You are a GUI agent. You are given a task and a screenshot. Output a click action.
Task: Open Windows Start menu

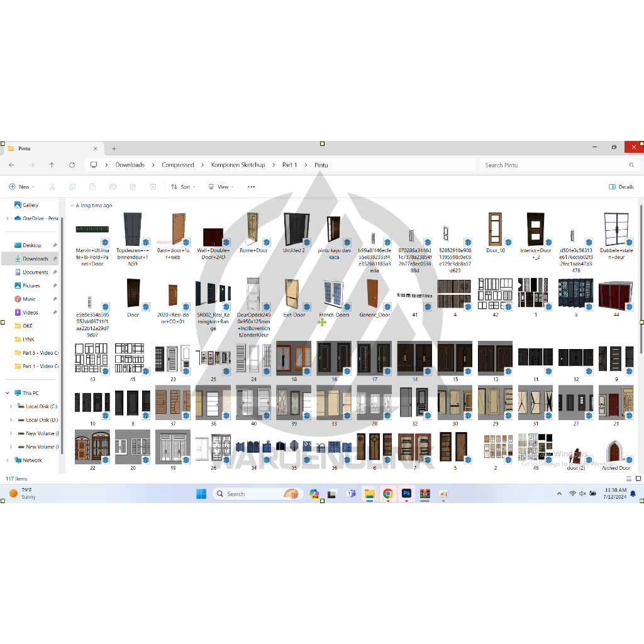201,494
